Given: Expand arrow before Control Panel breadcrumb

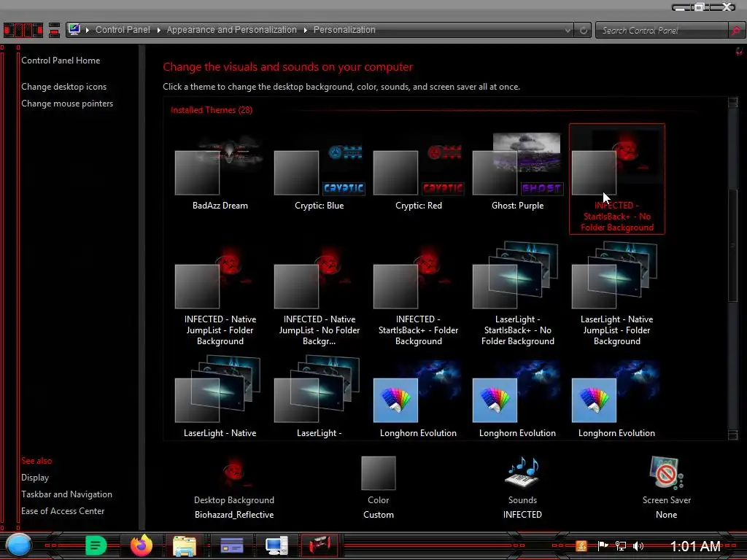Looking at the screenshot, I should tap(88, 30).
